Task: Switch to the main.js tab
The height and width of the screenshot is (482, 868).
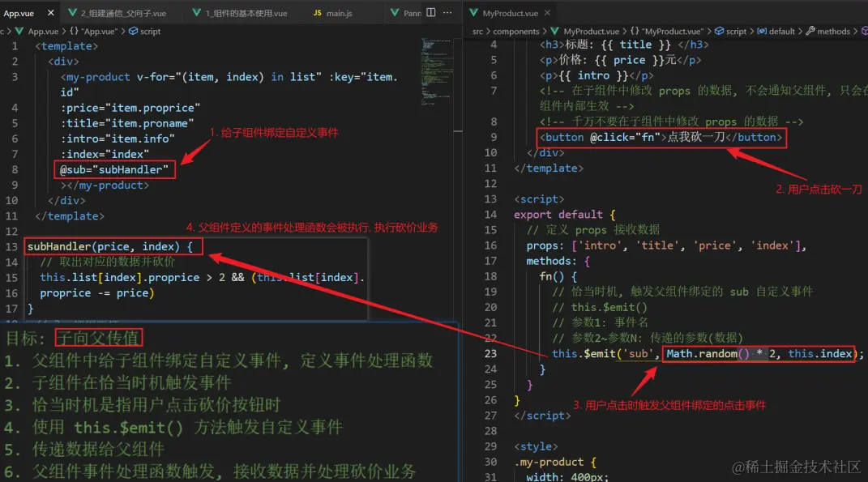Action: [x=339, y=13]
